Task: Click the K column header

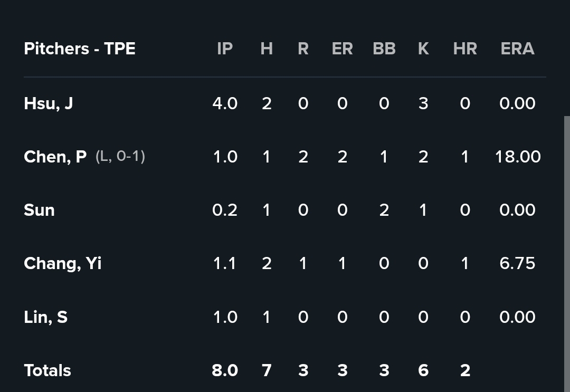Action: coord(423,49)
